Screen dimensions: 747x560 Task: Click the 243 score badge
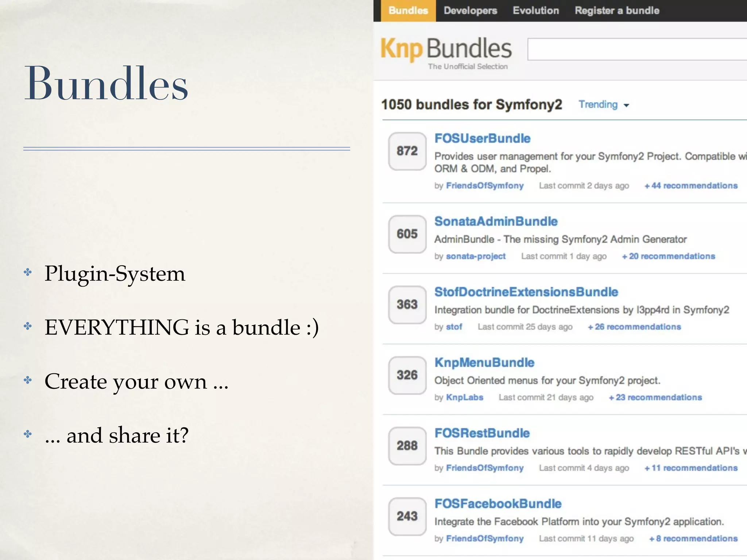[x=407, y=516]
